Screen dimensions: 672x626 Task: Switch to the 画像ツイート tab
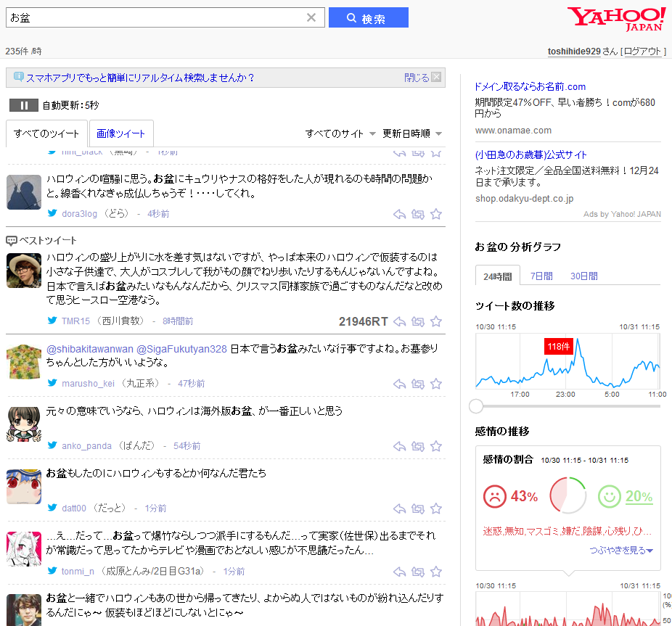(121, 133)
